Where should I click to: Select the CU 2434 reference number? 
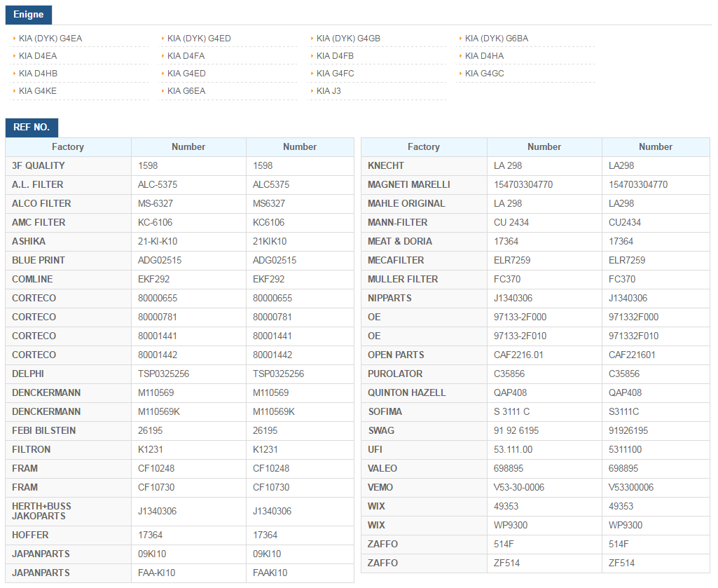(511, 223)
